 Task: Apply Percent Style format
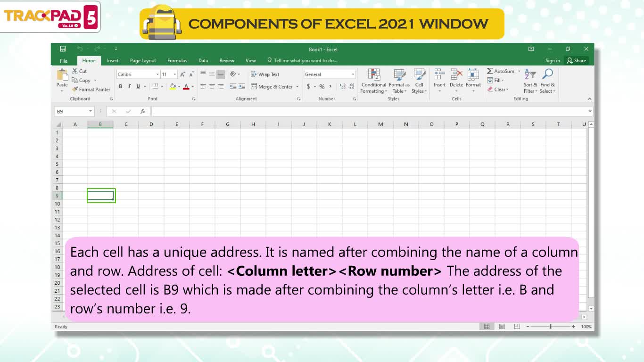(x=322, y=87)
